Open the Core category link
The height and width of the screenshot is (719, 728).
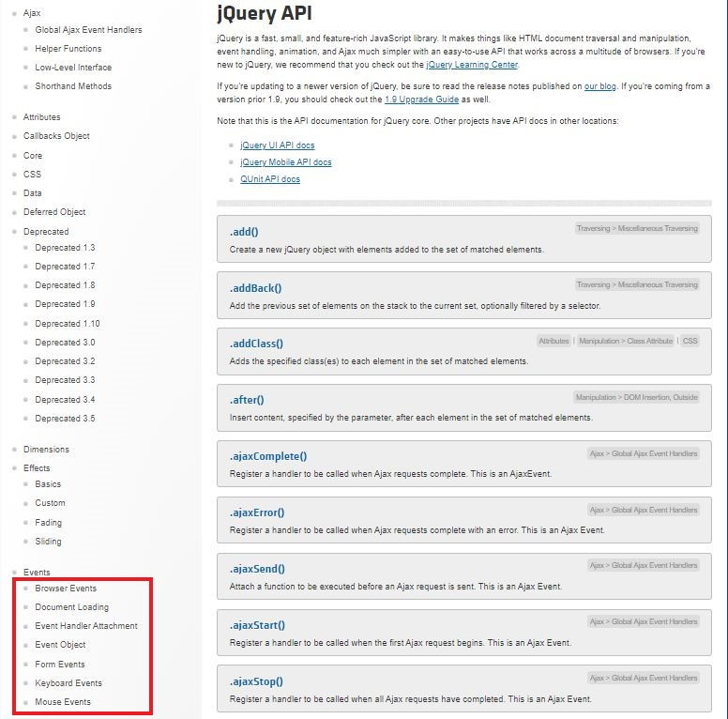pyautogui.click(x=33, y=156)
